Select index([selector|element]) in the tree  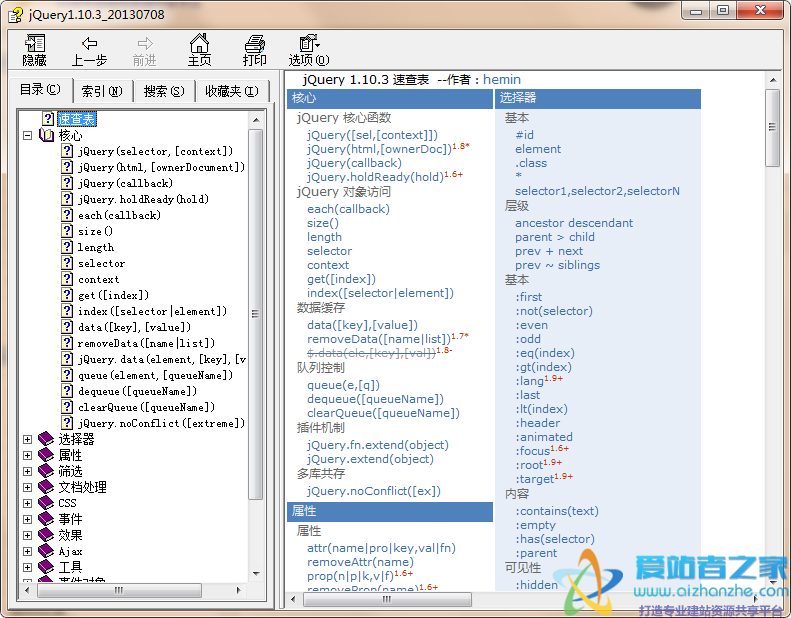(x=152, y=311)
